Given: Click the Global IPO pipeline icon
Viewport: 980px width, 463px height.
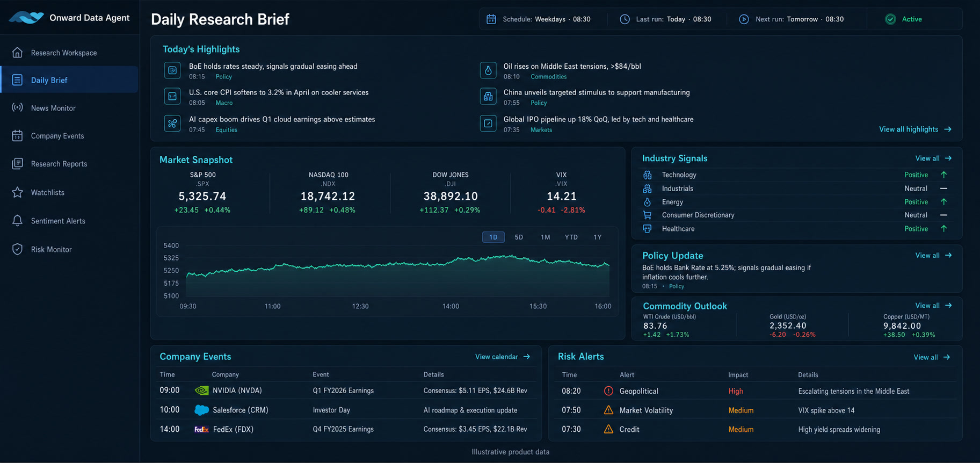Looking at the screenshot, I should [x=488, y=123].
